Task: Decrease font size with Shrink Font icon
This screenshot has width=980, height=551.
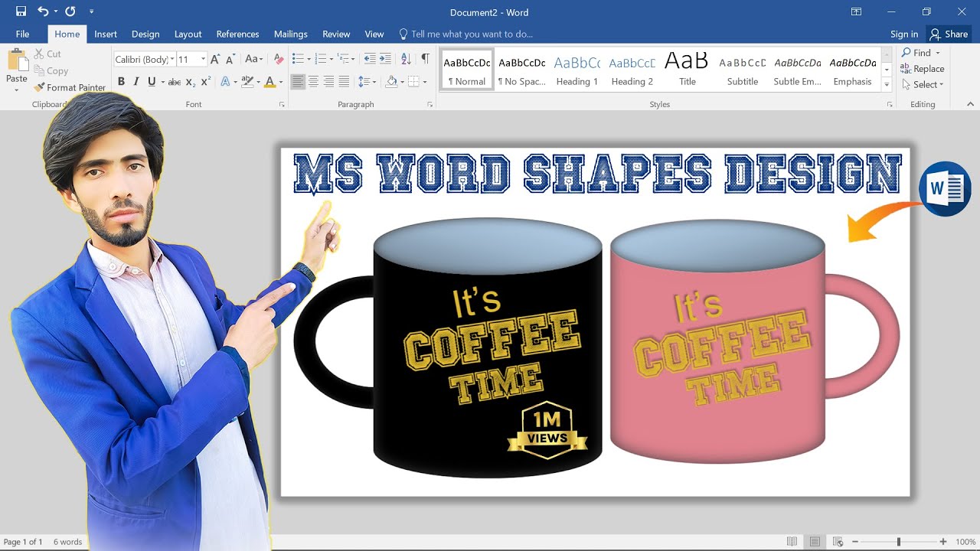Action: 230,59
